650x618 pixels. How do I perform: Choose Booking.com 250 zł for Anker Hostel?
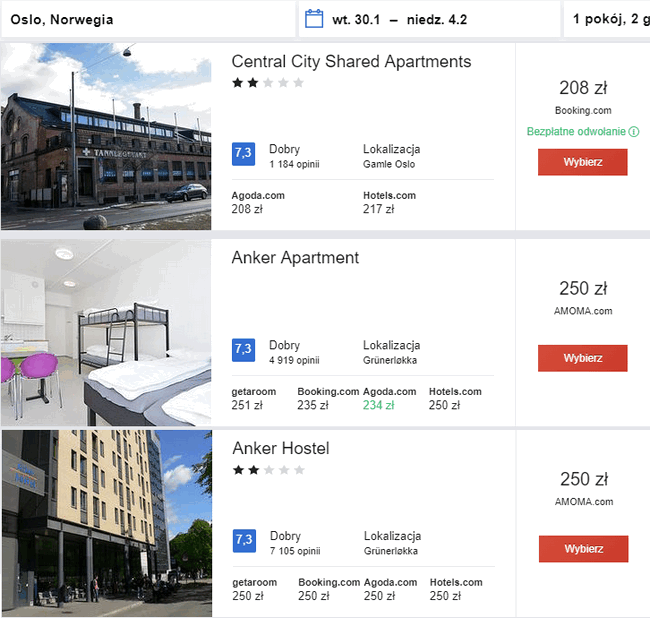click(x=329, y=589)
